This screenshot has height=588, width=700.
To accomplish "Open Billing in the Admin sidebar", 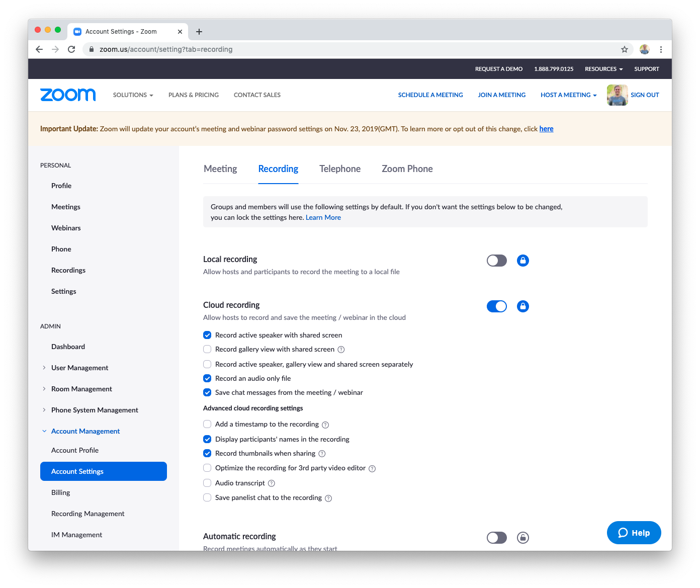I will (61, 492).
